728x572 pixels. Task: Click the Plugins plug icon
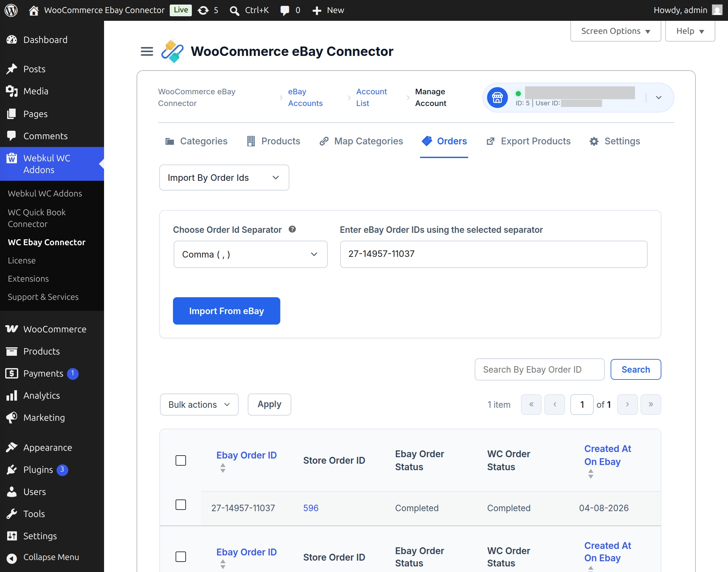12,470
